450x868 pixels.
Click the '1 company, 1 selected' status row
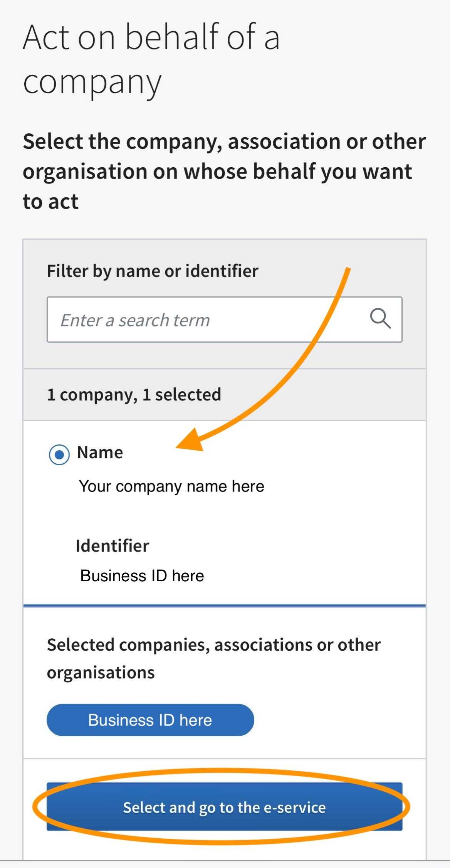(225, 395)
